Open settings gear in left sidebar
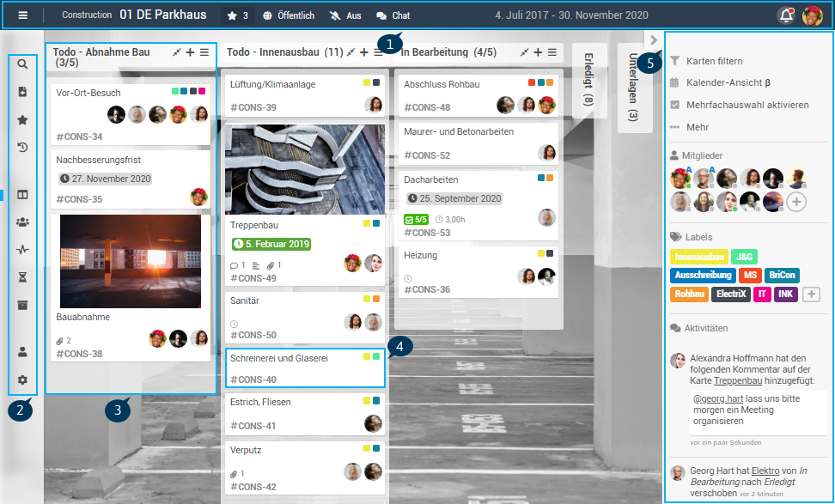Image resolution: width=835 pixels, height=504 pixels. (22, 380)
